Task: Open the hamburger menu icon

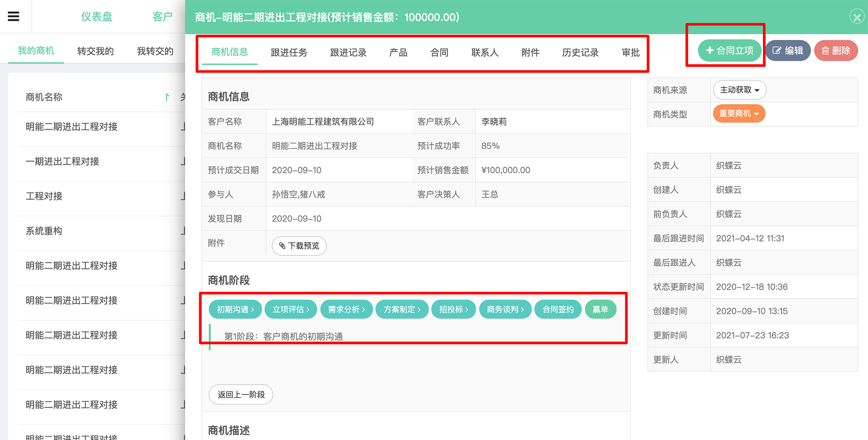Action: [14, 16]
